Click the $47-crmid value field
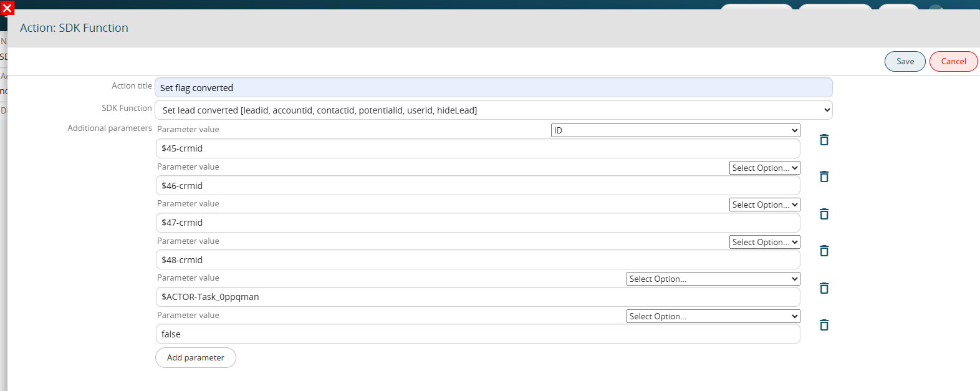 (x=478, y=223)
